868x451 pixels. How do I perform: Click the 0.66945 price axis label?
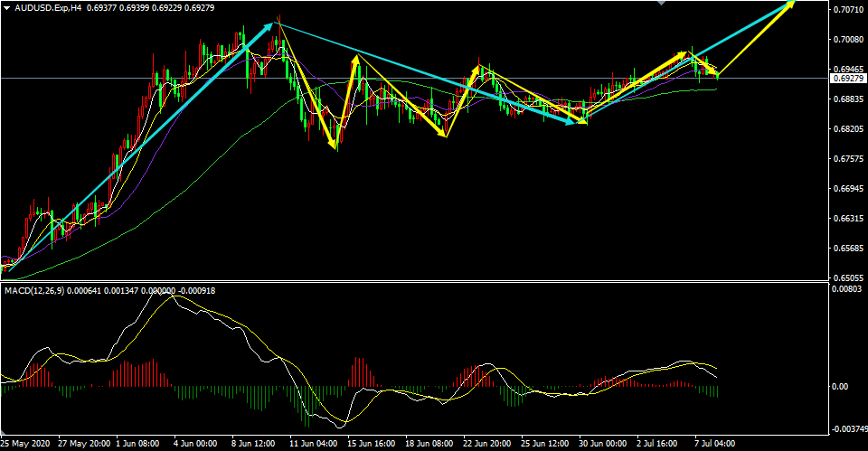[849, 189]
